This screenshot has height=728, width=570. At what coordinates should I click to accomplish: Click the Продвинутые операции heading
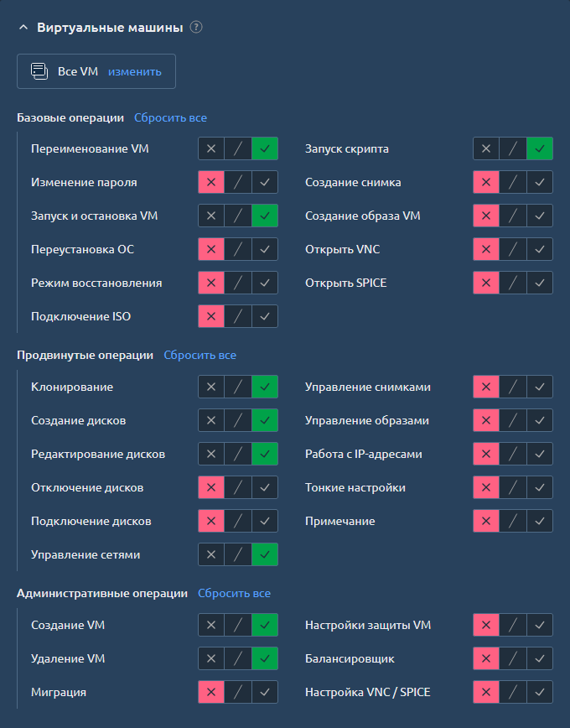tap(85, 355)
